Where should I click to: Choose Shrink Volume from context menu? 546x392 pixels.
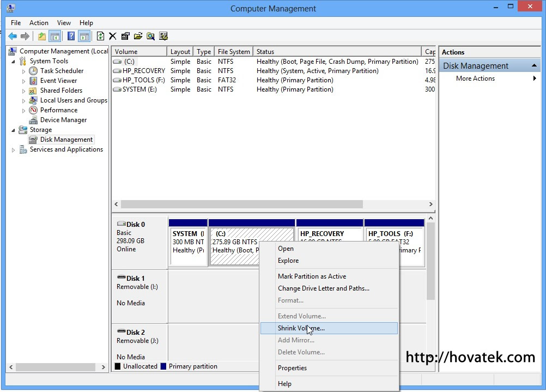(329, 328)
